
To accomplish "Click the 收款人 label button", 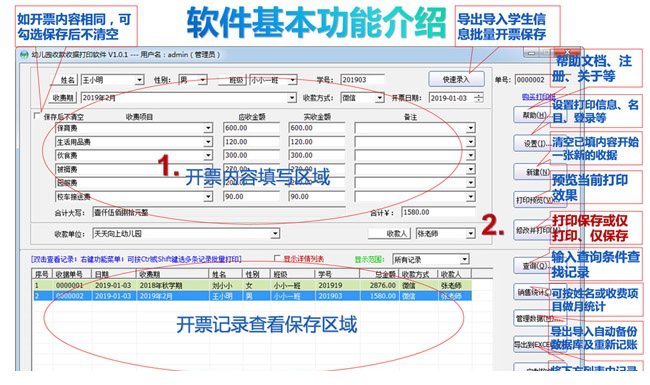I will (390, 234).
